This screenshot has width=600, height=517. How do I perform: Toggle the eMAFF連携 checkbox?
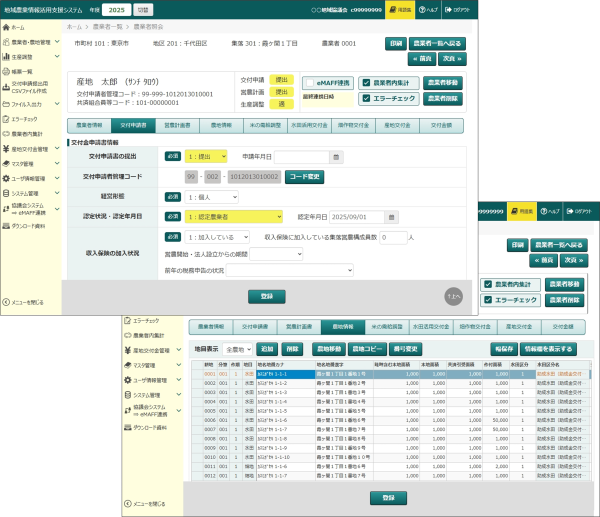point(308,83)
